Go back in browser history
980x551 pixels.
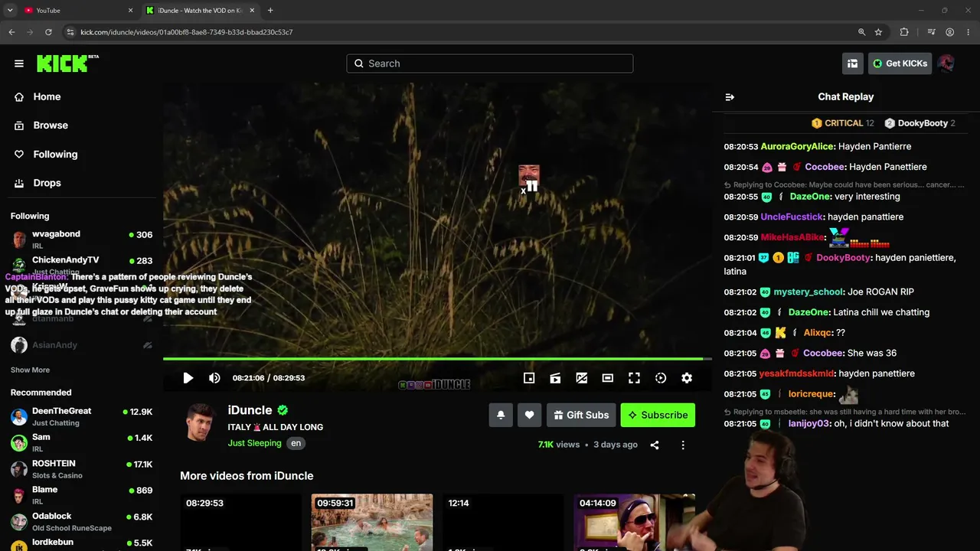click(11, 32)
